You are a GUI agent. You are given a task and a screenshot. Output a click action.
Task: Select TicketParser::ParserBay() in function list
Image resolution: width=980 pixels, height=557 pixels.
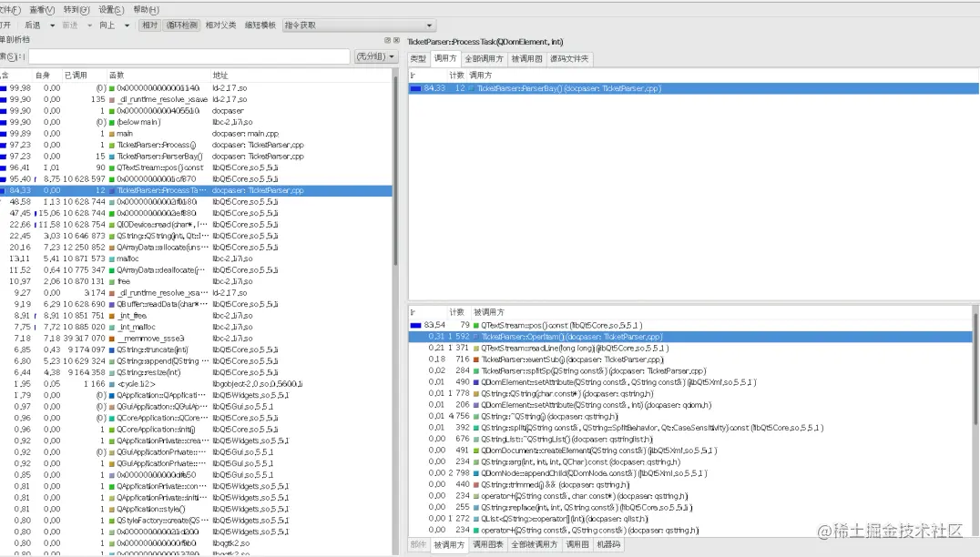pyautogui.click(x=196, y=157)
